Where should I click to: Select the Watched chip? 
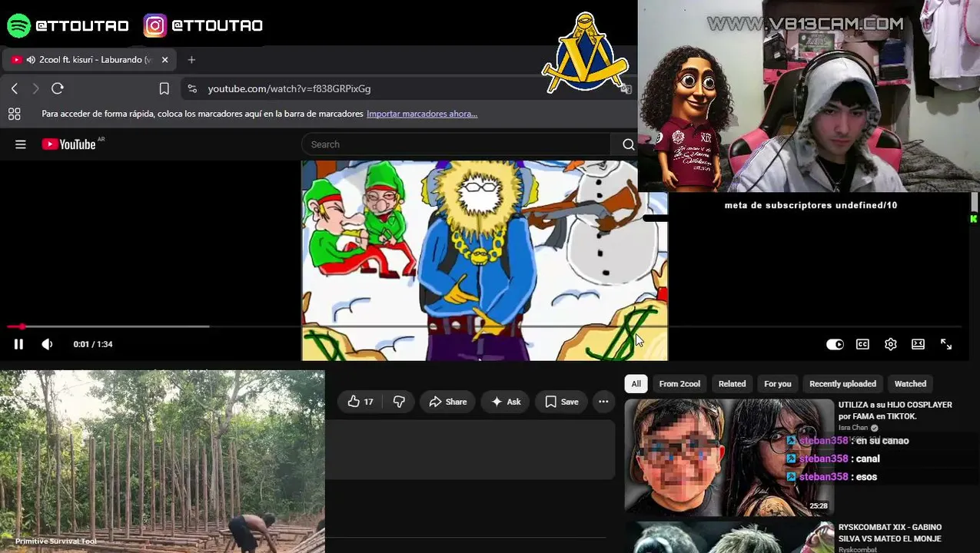tap(910, 384)
